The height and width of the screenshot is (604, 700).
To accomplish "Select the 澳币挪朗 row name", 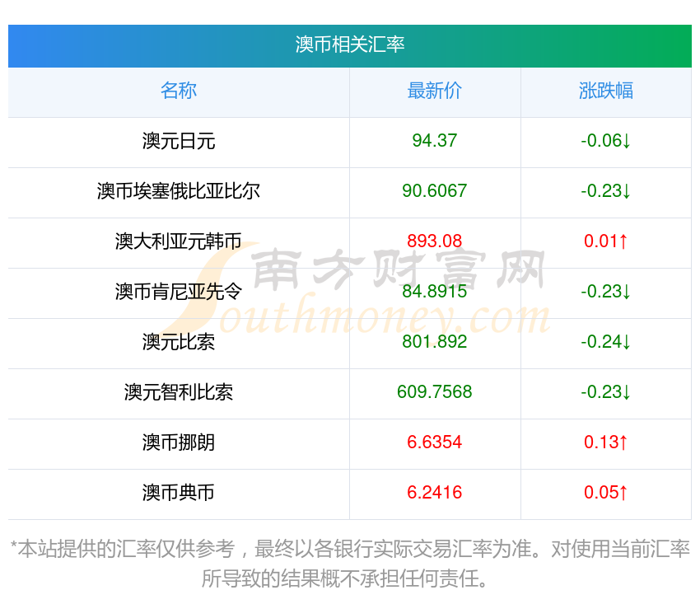I will 179,442.
